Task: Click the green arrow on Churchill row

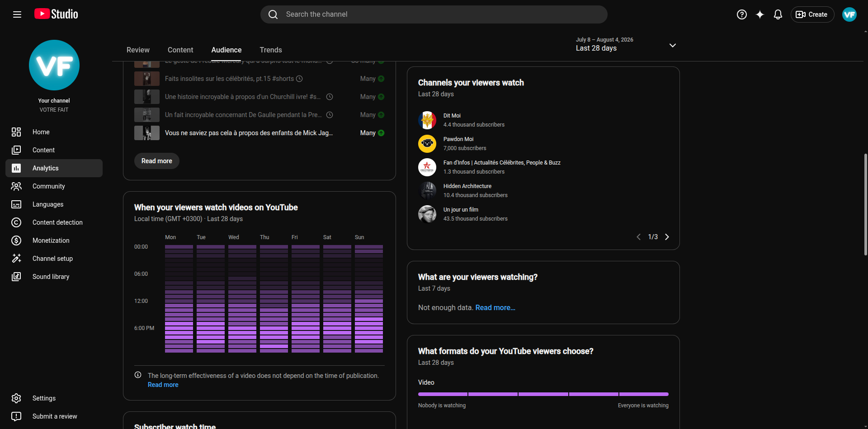Action: click(381, 97)
